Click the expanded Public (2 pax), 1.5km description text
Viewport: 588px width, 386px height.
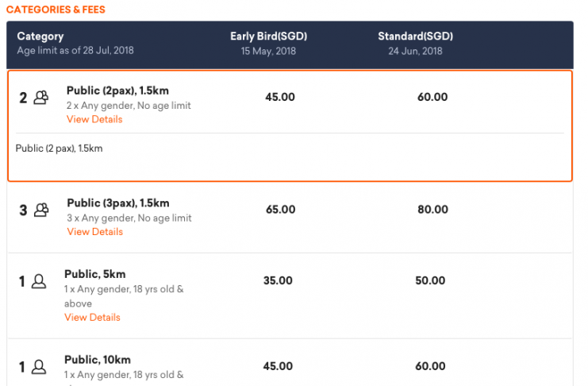click(59, 149)
